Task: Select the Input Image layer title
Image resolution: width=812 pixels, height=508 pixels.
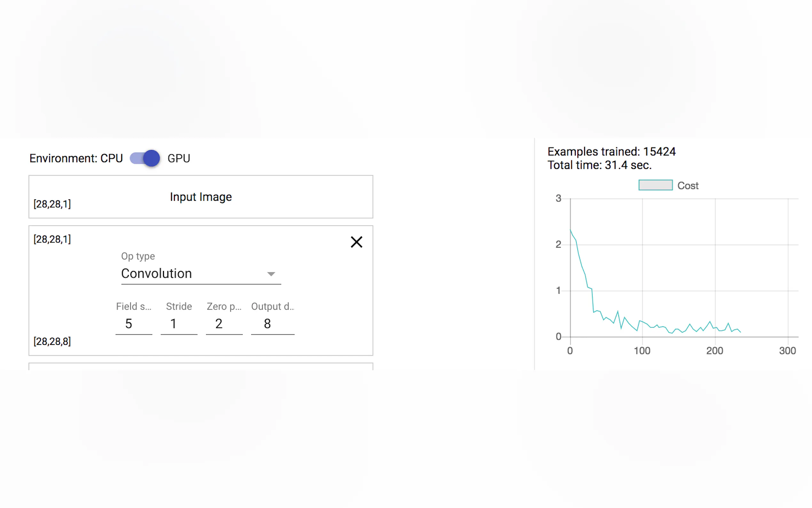Action: [201, 197]
